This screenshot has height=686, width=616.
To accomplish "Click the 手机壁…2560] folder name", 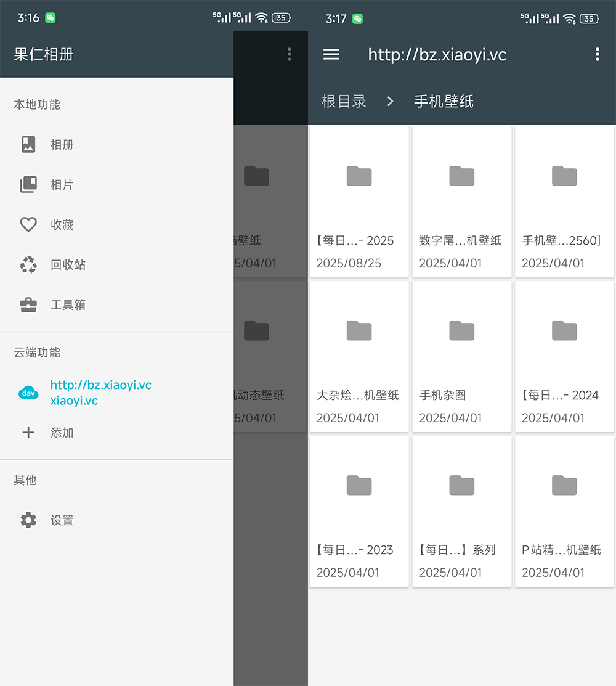I will click(562, 240).
